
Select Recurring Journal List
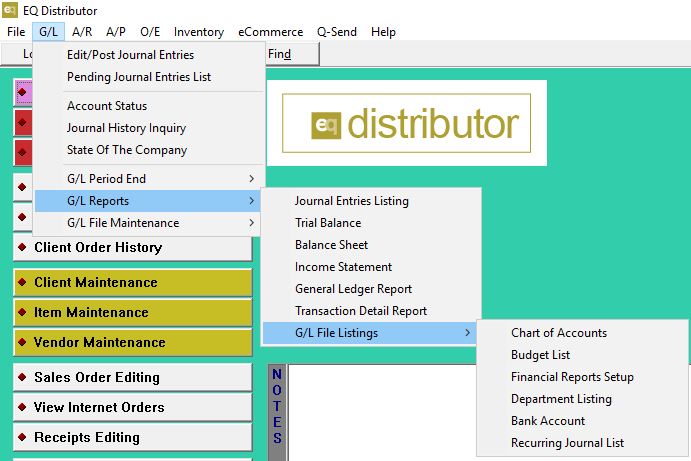click(582, 443)
